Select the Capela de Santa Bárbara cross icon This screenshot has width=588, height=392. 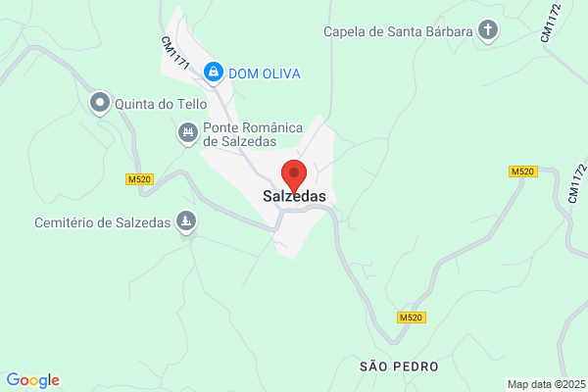point(488,30)
